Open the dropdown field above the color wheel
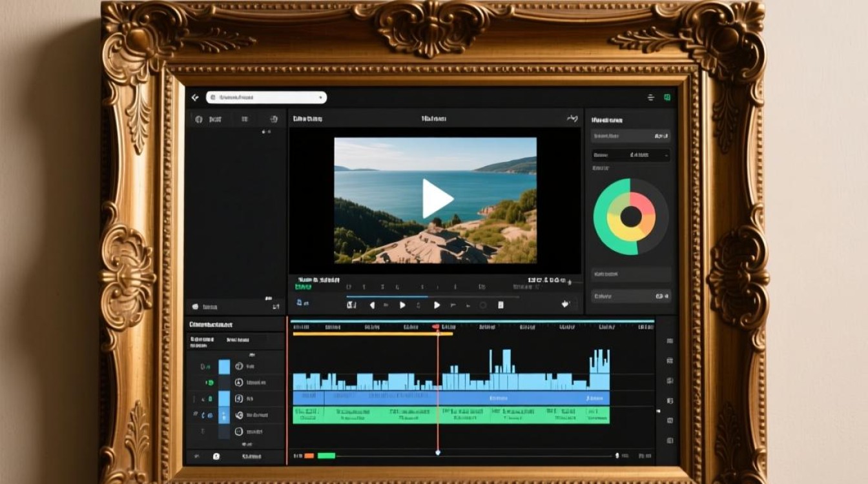The width and height of the screenshot is (868, 484). 631,155
